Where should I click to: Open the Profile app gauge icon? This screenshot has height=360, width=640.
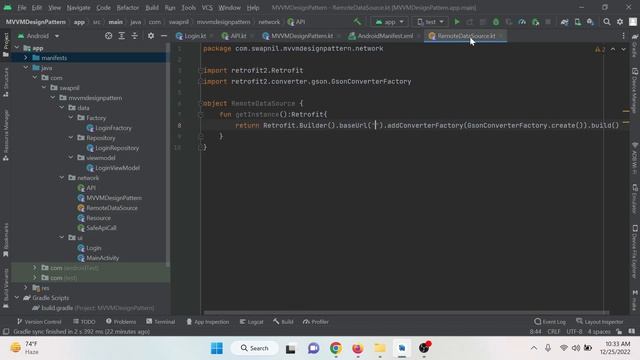click(x=522, y=22)
